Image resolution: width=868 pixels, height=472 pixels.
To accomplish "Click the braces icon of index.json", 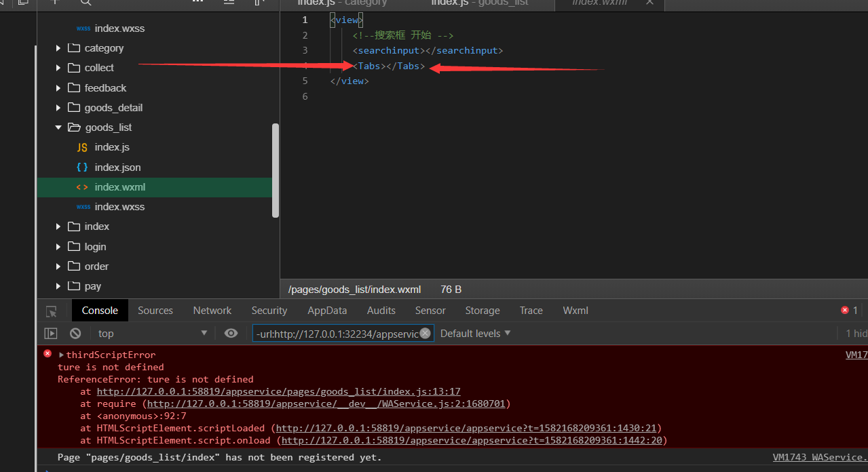I will 82,167.
